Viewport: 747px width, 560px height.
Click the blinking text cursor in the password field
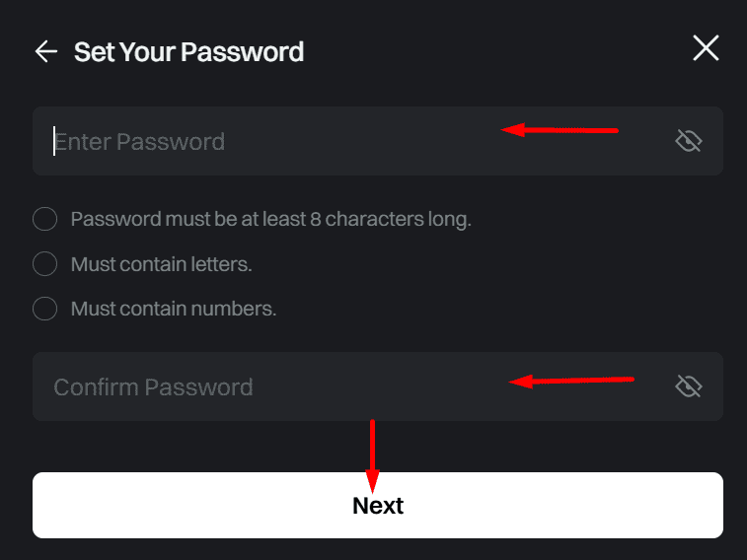54,141
